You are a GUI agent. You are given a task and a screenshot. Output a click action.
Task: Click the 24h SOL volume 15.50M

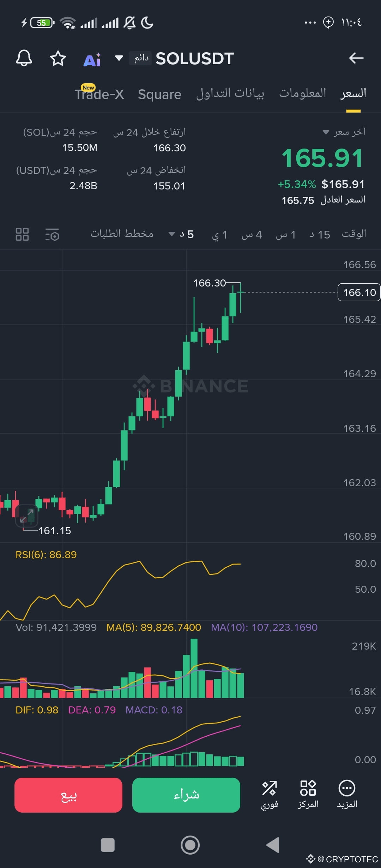click(x=80, y=147)
